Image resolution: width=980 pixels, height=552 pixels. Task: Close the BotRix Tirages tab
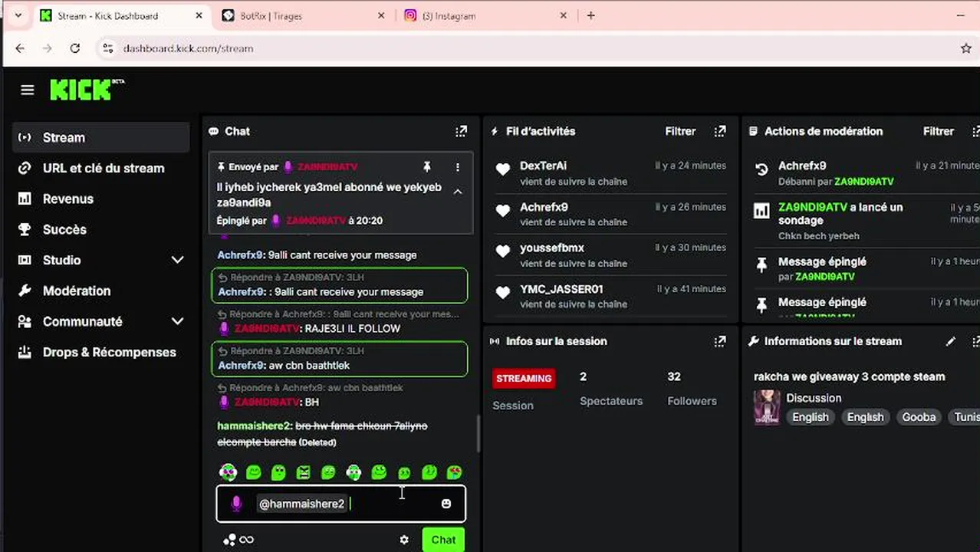pos(381,15)
